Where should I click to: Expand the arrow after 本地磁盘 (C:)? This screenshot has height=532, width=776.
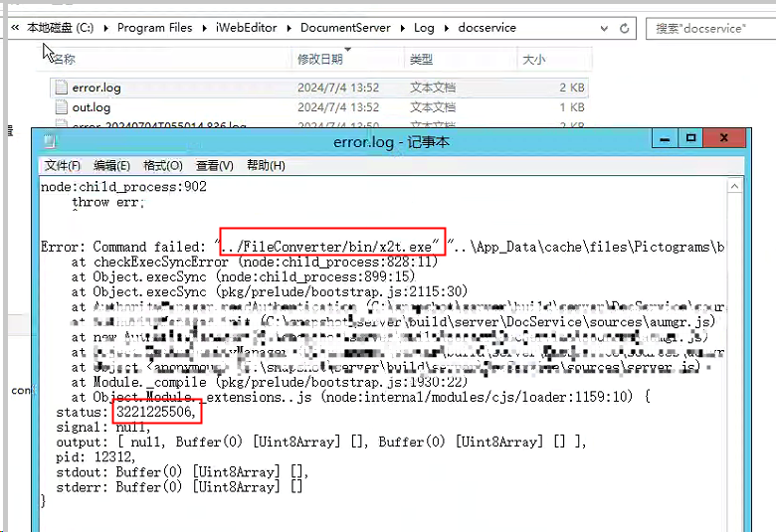(105, 28)
